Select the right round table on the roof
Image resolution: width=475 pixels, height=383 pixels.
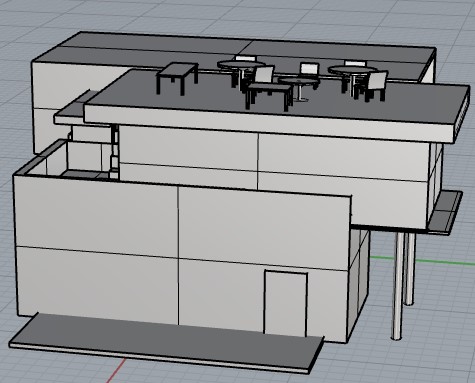352,78
